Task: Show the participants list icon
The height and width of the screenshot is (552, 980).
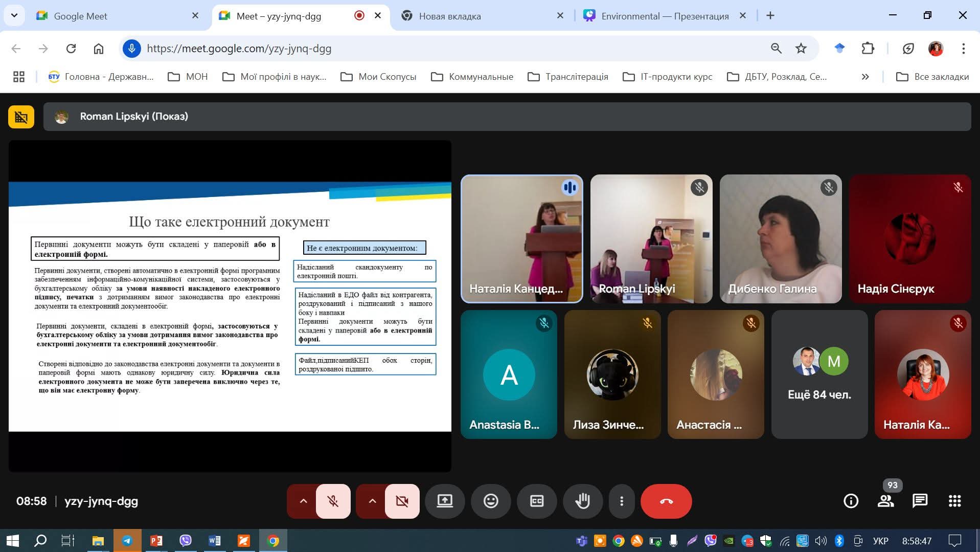Action: (x=885, y=501)
